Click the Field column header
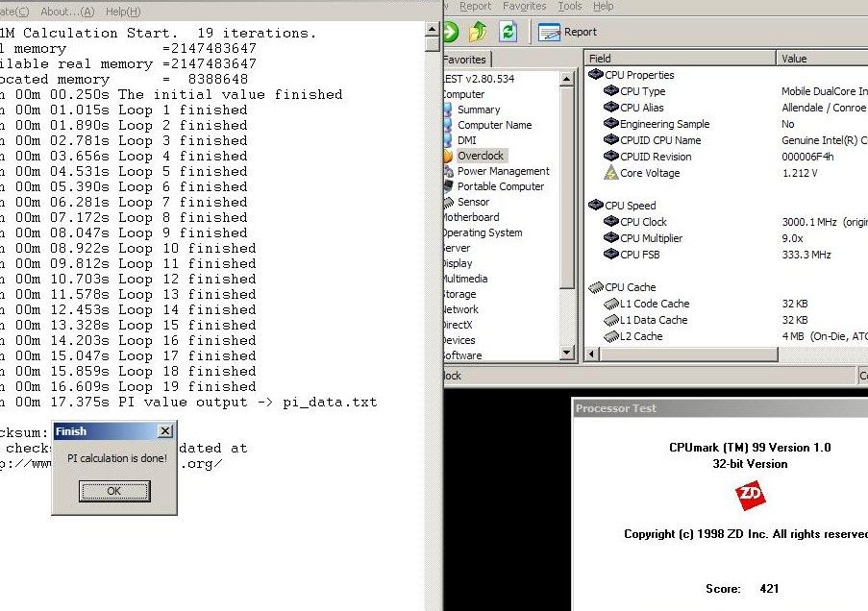 point(681,58)
